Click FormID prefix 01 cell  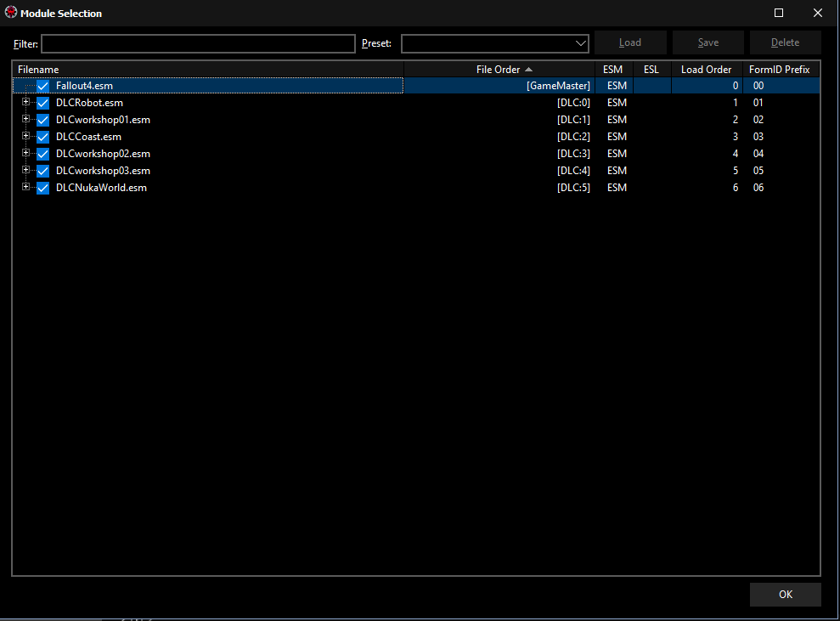coord(758,103)
